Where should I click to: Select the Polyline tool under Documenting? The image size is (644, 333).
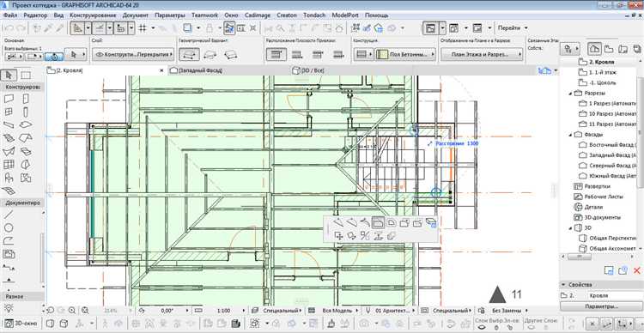tap(9, 240)
